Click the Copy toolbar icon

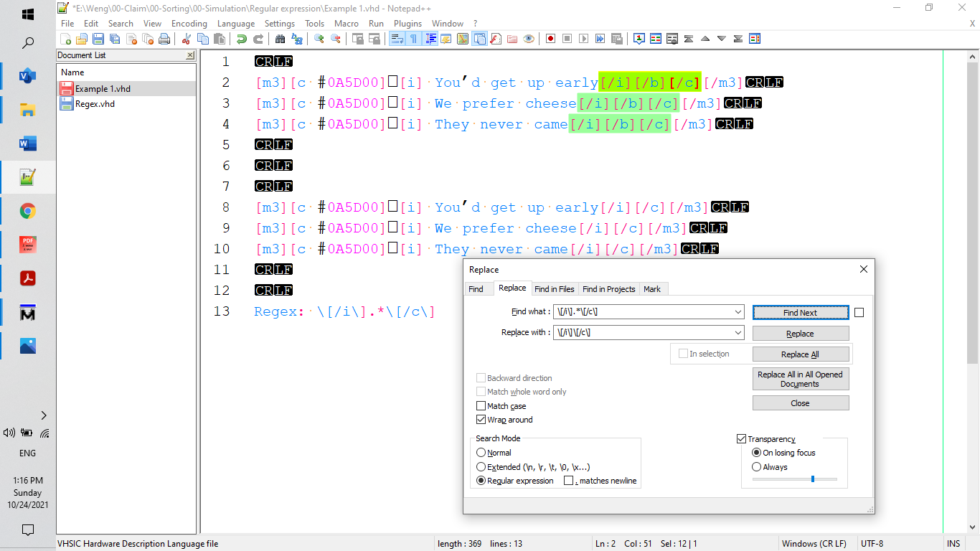pyautogui.click(x=202, y=39)
